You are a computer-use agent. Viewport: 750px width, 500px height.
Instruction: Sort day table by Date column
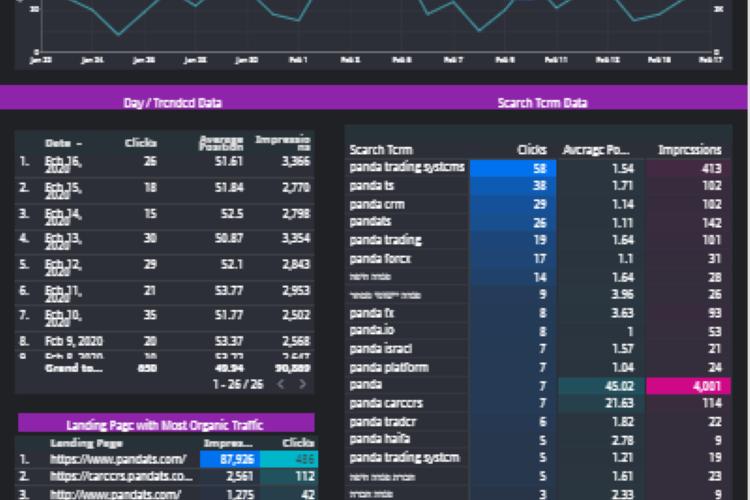click(63, 143)
